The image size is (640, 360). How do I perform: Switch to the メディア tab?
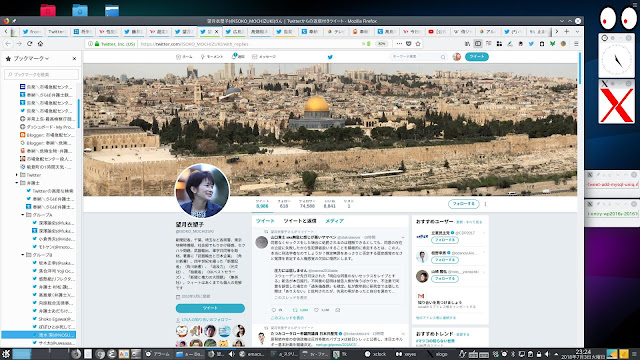pos(334,221)
